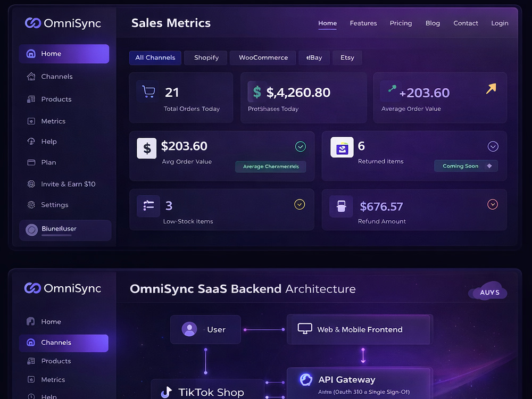Click the Products icon in top sidebar
532x399 pixels.
[x=31, y=99]
